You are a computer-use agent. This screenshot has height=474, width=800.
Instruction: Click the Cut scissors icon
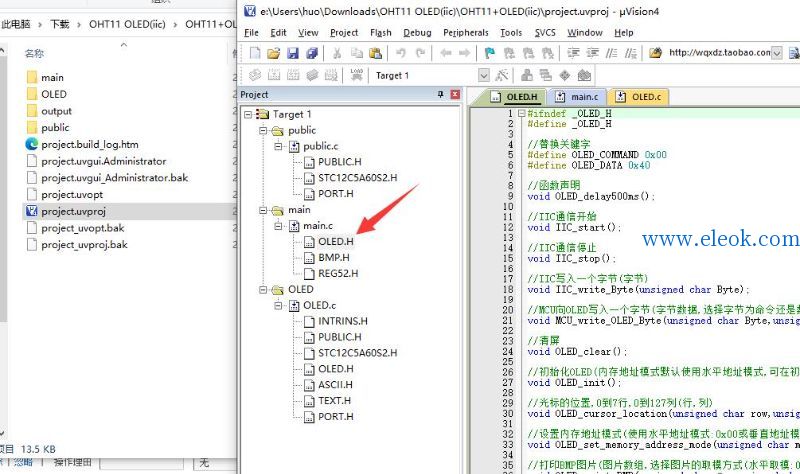pos(337,53)
